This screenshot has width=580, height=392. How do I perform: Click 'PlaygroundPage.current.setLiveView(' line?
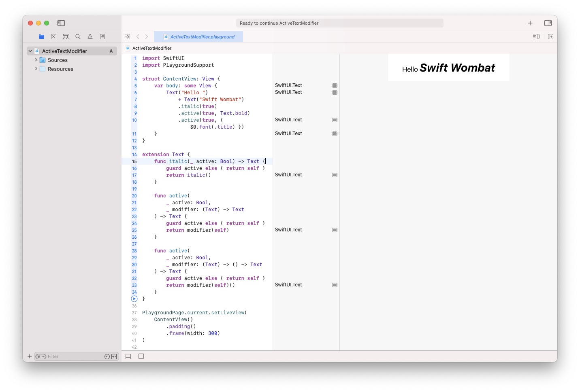click(194, 313)
